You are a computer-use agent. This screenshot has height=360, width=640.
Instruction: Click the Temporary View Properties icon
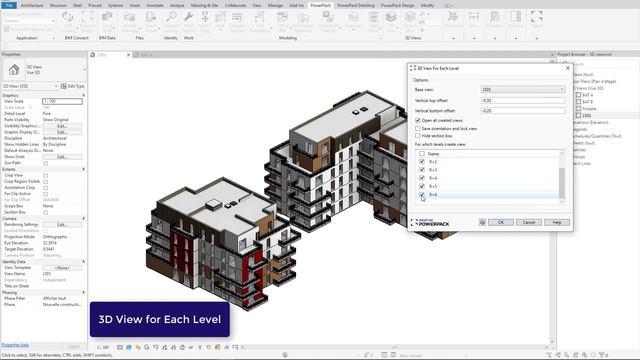pos(209,347)
